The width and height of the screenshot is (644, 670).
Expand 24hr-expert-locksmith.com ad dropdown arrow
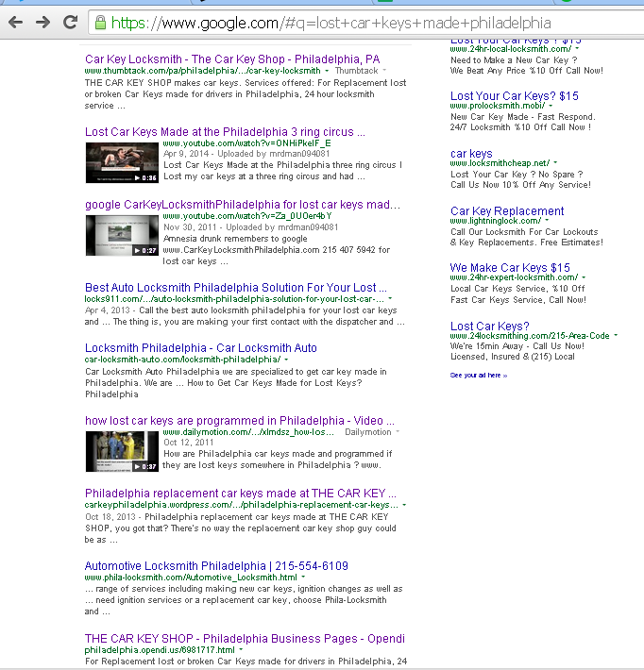584,277
